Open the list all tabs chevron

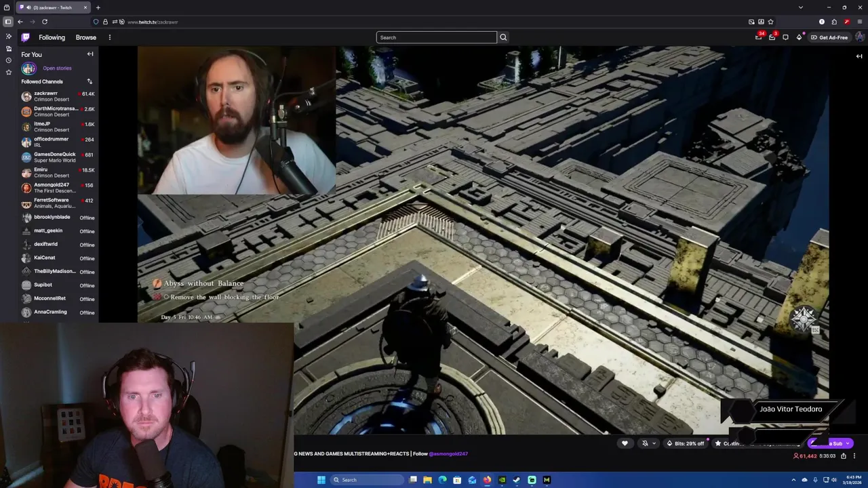[x=801, y=7]
